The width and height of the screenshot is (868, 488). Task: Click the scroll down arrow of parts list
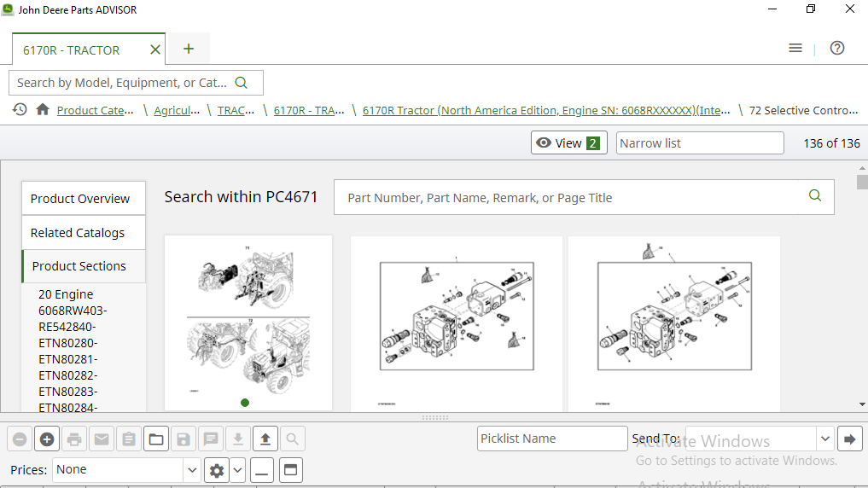862,404
